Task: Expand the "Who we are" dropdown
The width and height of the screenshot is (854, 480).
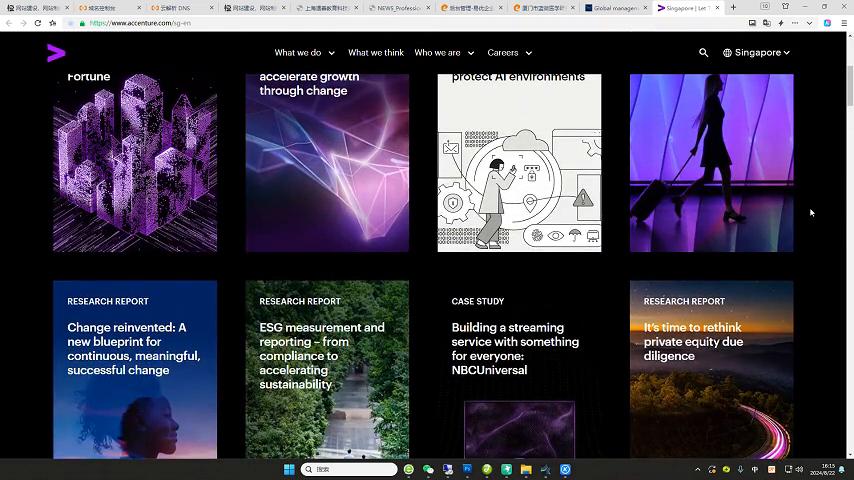Action: (x=443, y=53)
